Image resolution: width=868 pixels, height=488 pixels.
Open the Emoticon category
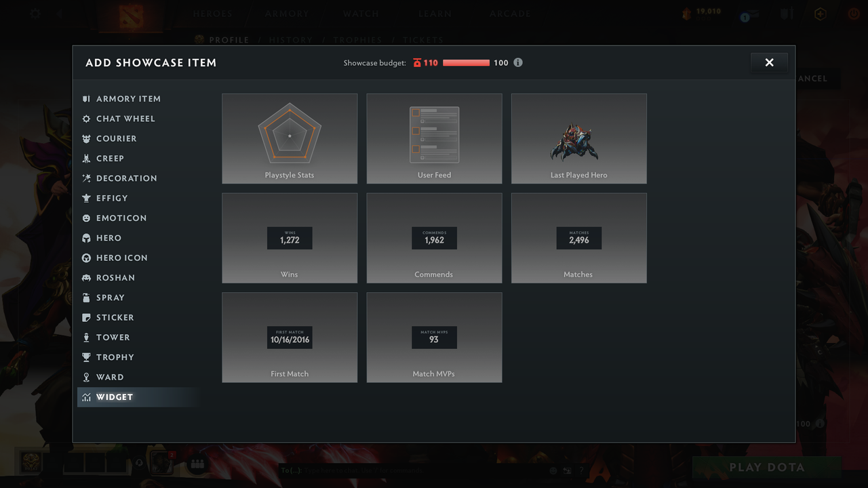tap(121, 218)
